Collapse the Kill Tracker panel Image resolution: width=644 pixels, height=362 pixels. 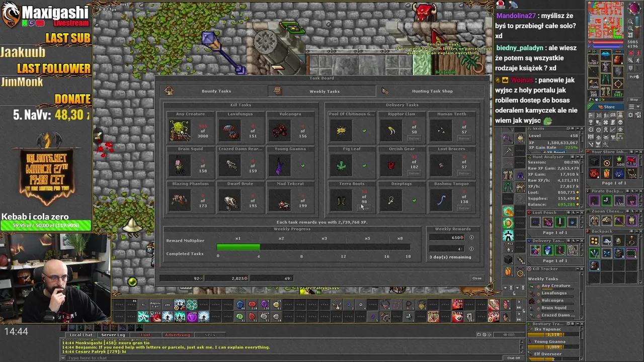coord(578,268)
